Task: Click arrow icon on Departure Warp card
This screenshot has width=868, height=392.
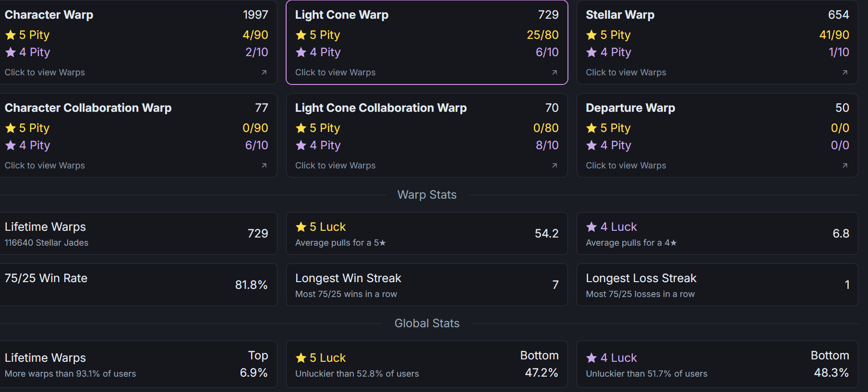Action: click(845, 166)
